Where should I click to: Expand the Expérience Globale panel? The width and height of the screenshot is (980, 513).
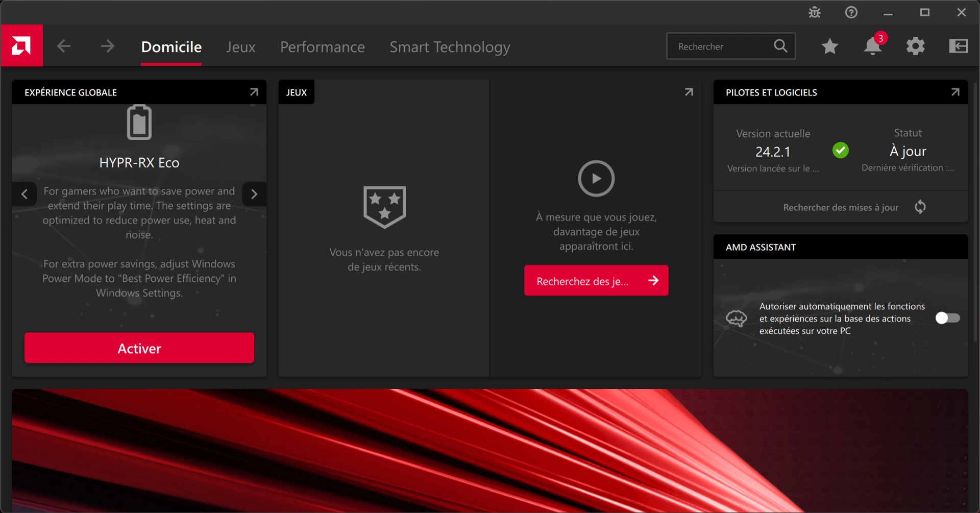click(254, 92)
